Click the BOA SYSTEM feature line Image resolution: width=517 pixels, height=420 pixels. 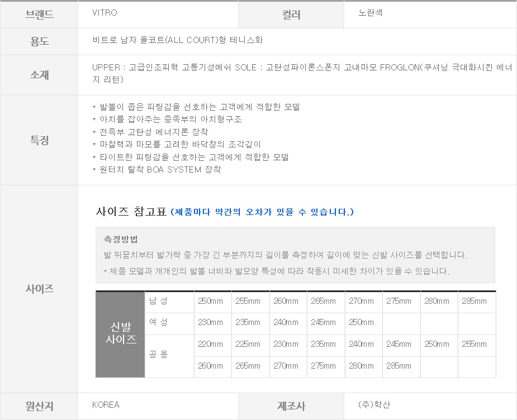(156, 169)
